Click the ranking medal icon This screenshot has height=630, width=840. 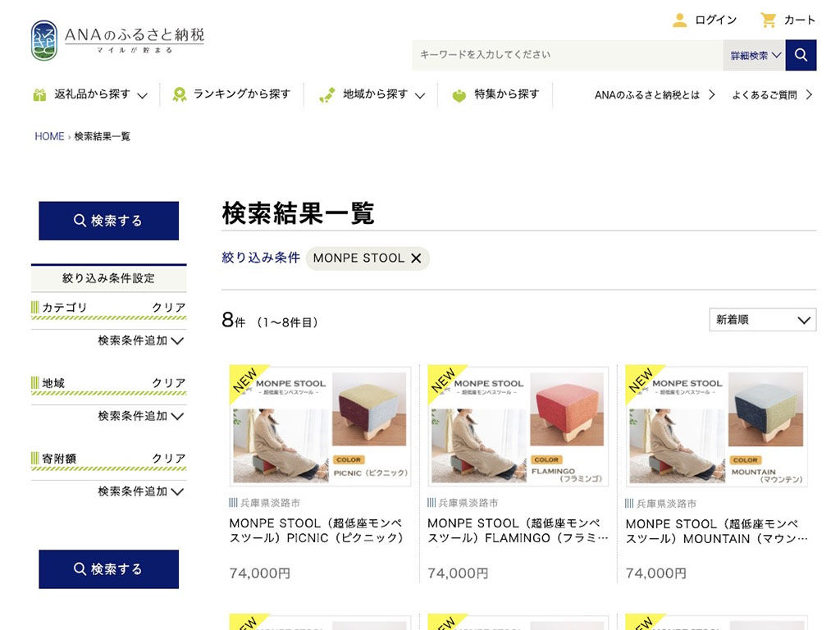[179, 95]
